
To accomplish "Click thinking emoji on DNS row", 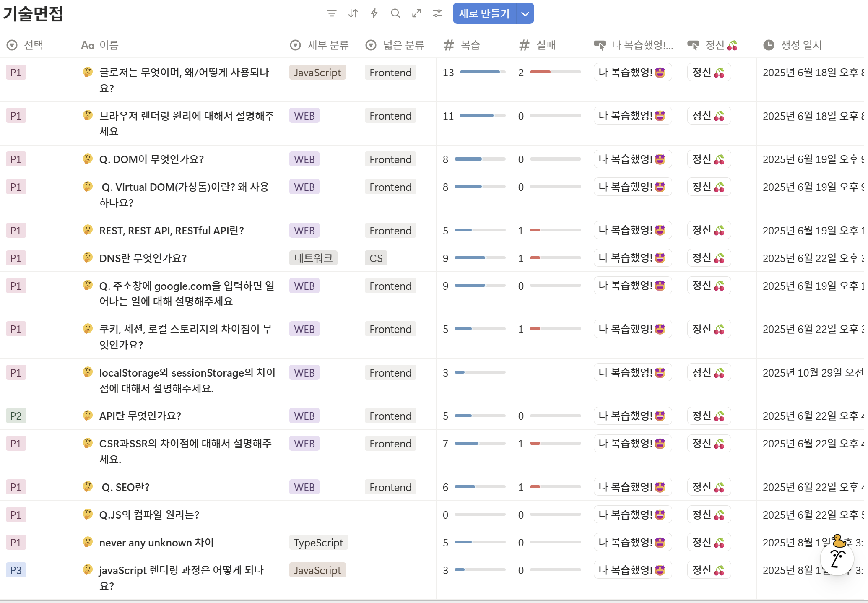I will point(88,257).
